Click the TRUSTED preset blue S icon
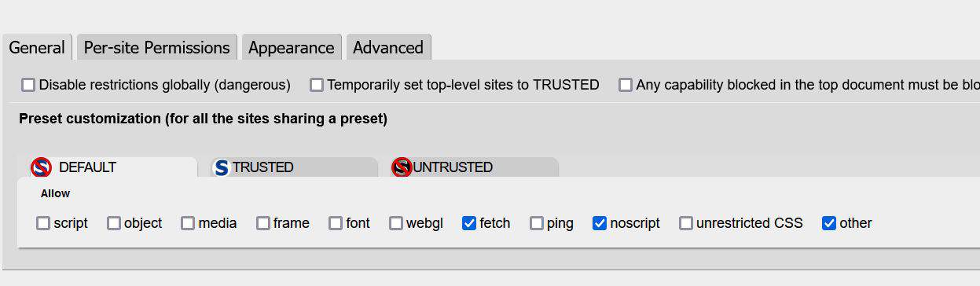The width and height of the screenshot is (980, 286). coord(222,167)
